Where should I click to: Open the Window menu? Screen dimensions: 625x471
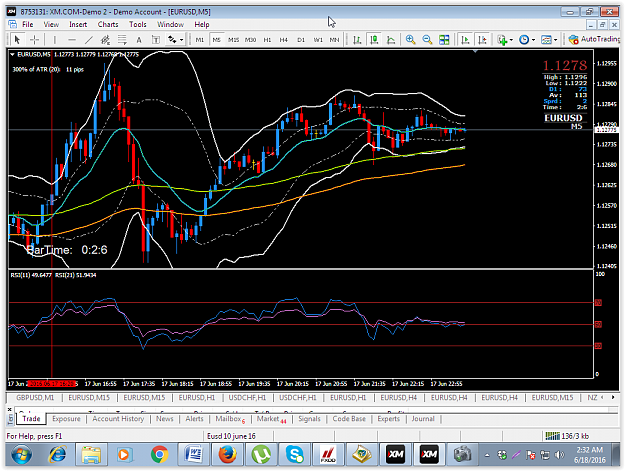pyautogui.click(x=170, y=24)
